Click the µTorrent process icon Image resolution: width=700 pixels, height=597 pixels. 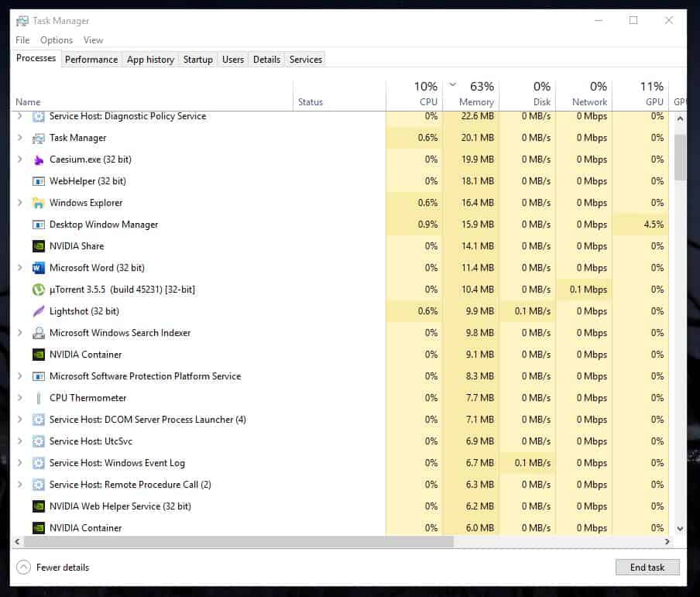pos(39,290)
